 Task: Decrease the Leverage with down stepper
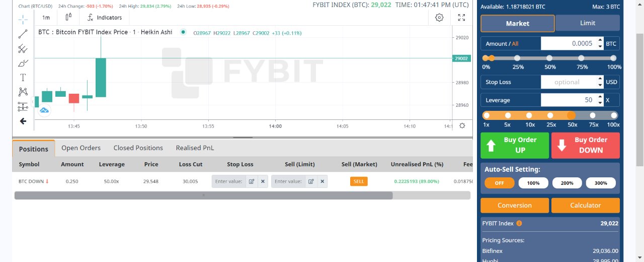point(600,103)
